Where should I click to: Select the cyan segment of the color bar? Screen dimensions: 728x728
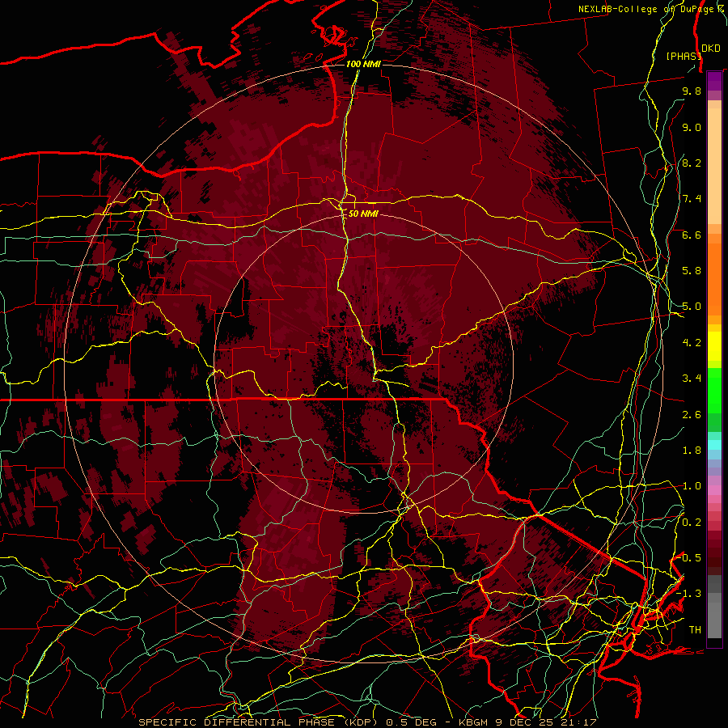pos(714,445)
